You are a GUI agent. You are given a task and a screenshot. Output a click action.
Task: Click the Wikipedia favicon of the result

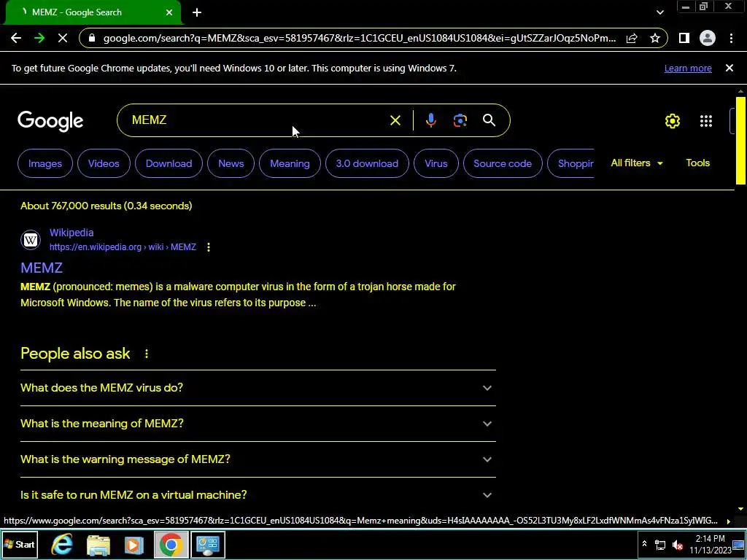point(31,239)
